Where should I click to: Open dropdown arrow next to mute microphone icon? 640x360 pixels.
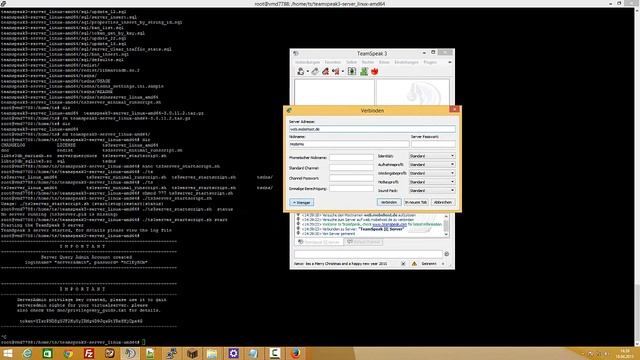(x=342, y=72)
